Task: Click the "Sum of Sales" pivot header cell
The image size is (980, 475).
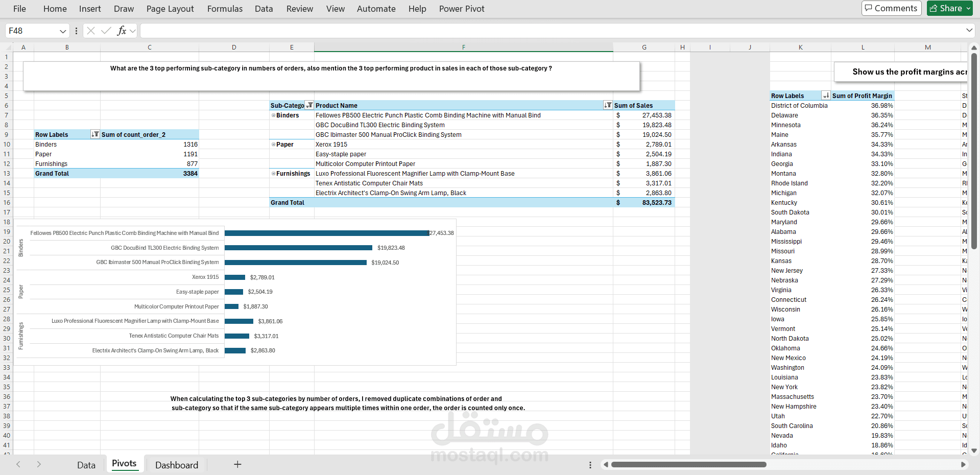Action: click(x=644, y=105)
